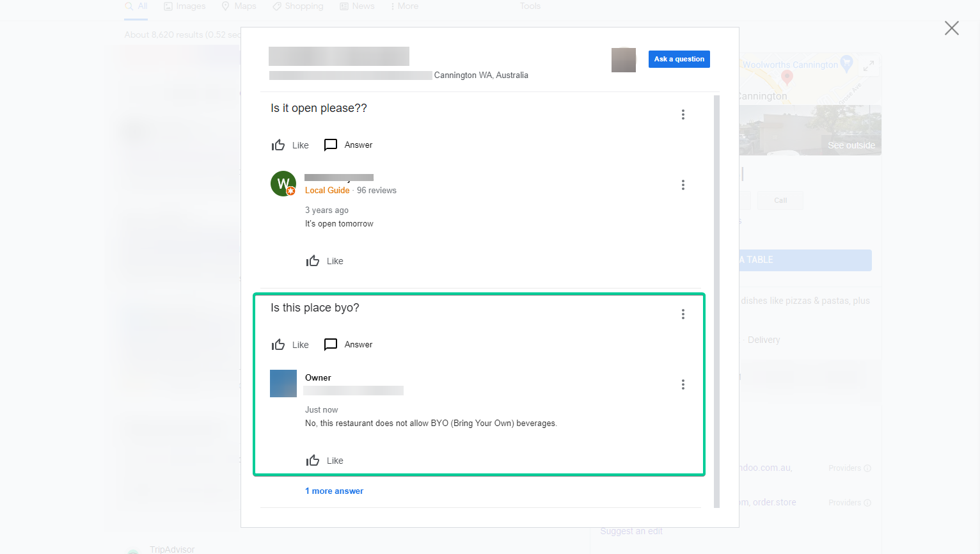Select the All search results tab
Screen dimensions: 980x554
coord(136,6)
